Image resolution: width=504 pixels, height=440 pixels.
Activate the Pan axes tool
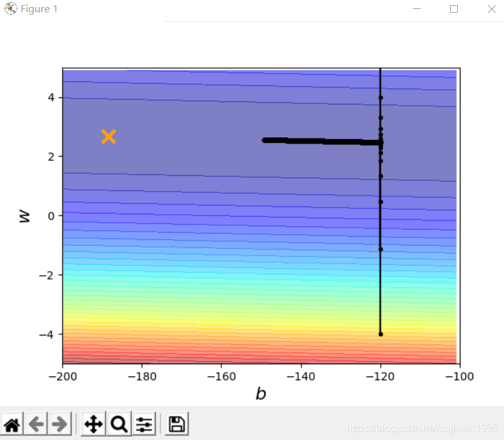(x=94, y=424)
